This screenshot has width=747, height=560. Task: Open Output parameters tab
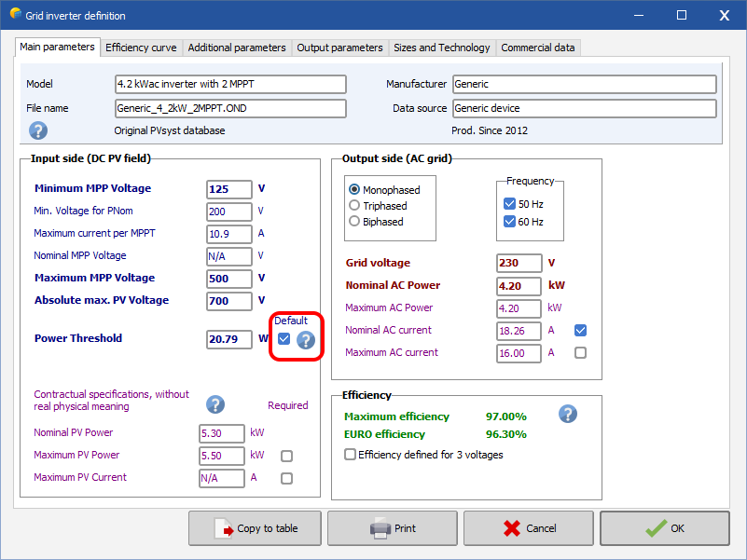339,48
